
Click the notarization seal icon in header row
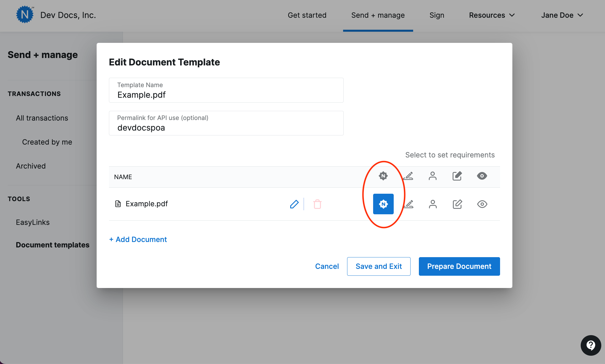(x=383, y=176)
